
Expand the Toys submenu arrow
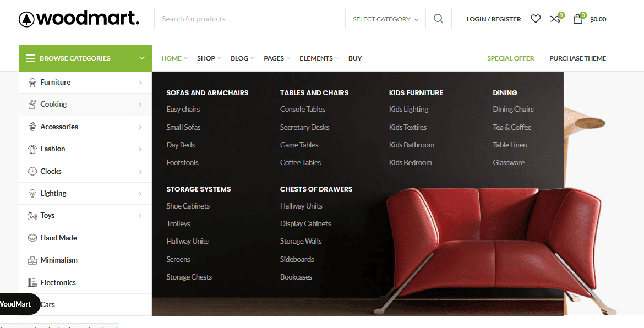140,216
